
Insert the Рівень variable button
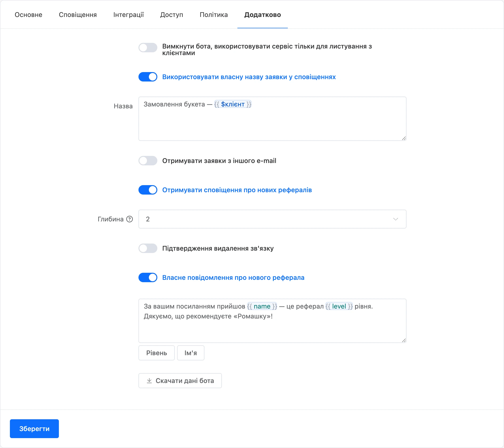(157, 353)
